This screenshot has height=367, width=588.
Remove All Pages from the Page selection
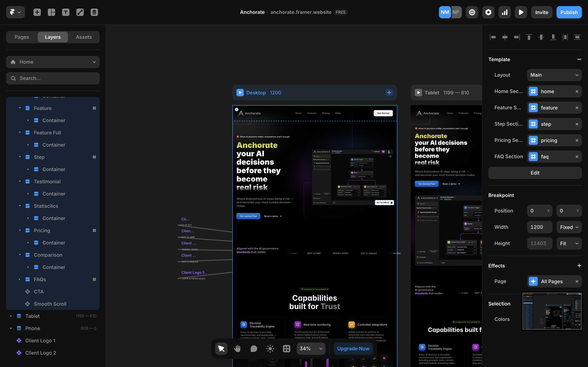[577, 281]
